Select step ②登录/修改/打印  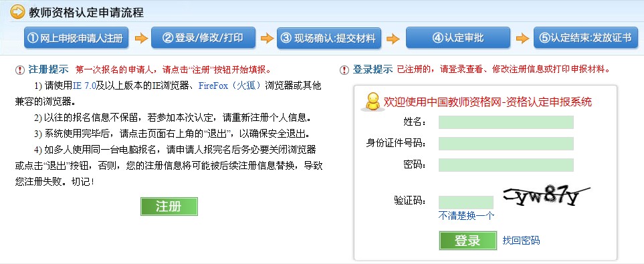[203, 38]
